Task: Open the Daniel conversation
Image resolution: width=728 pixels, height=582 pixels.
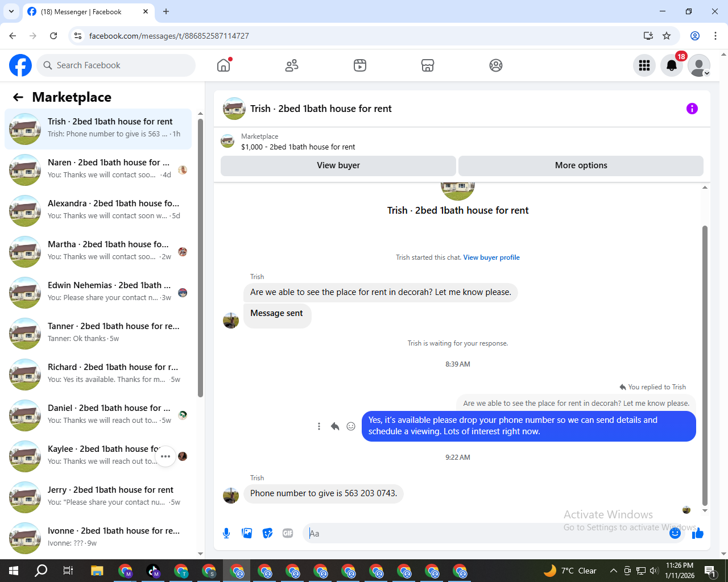Action: pyautogui.click(x=98, y=415)
